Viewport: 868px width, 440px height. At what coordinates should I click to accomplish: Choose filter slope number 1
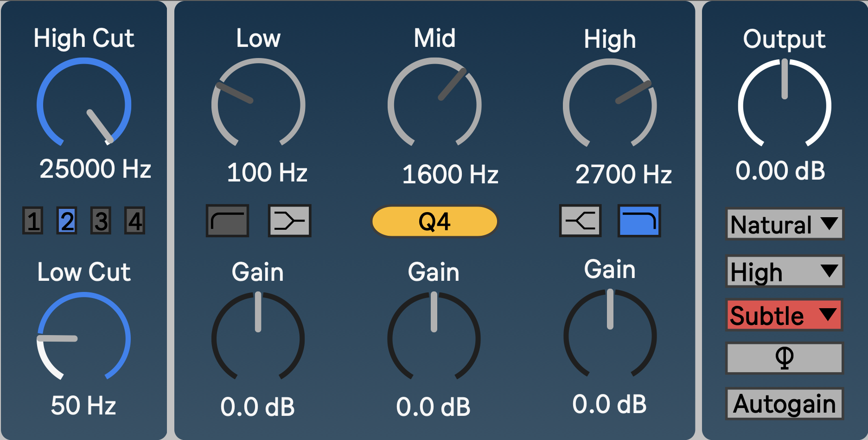point(33,221)
